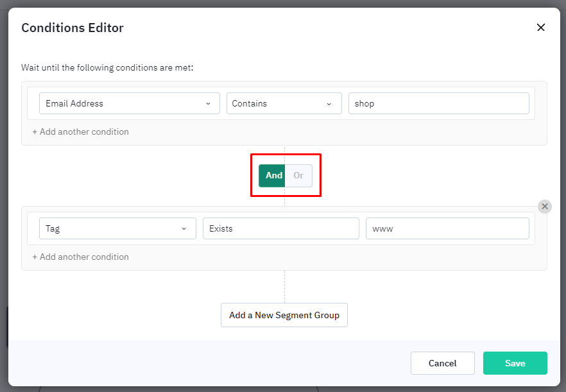
Task: Close the Conditions Editor dialog
Action: (540, 28)
